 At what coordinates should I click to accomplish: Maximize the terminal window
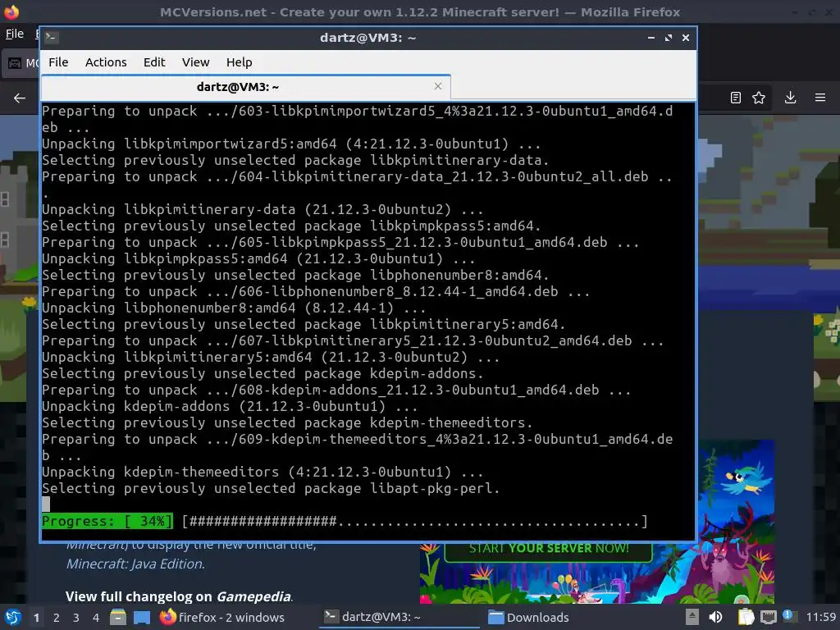669,38
